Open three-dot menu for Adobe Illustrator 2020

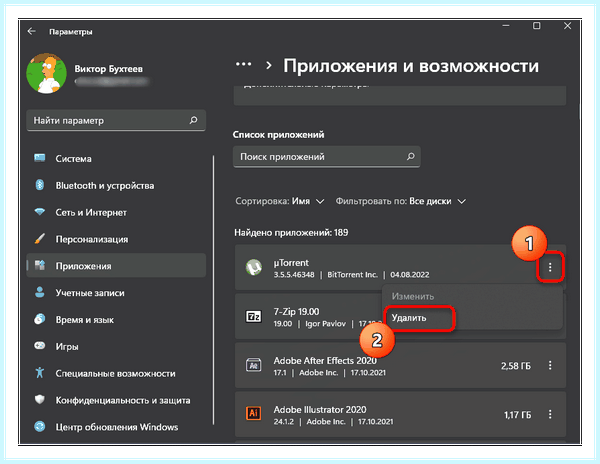(550, 414)
